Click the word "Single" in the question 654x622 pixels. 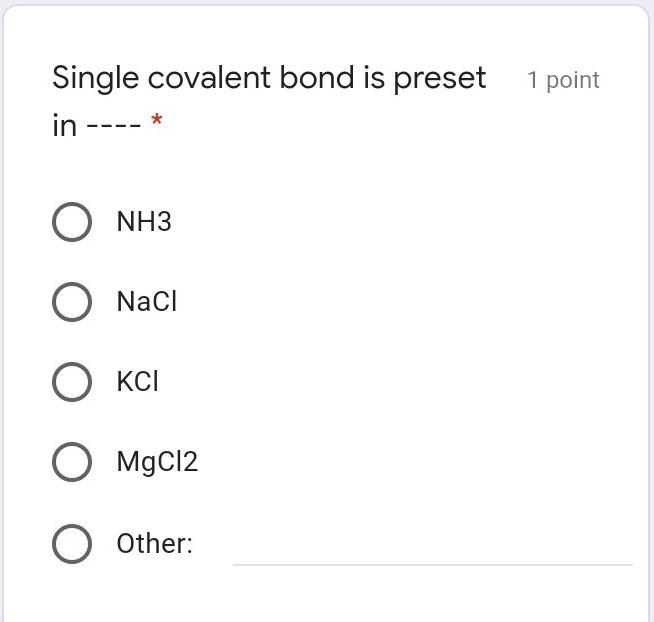coord(92,78)
